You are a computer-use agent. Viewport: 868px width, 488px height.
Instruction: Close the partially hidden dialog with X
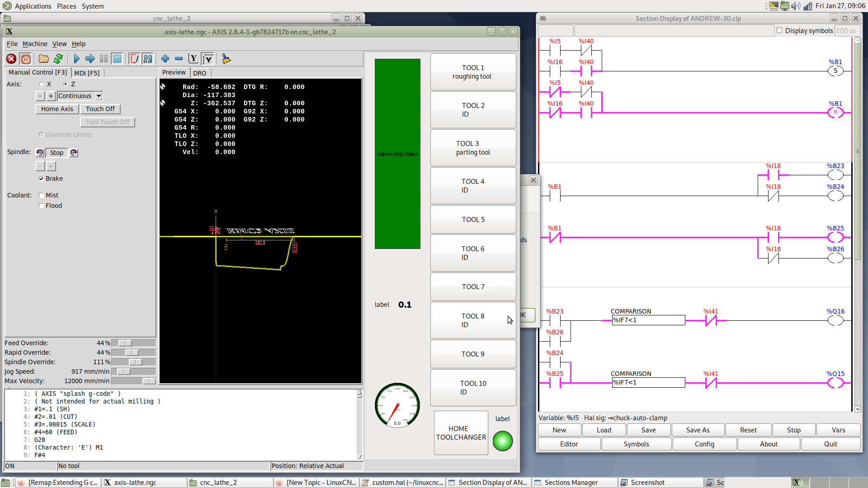coord(533,180)
